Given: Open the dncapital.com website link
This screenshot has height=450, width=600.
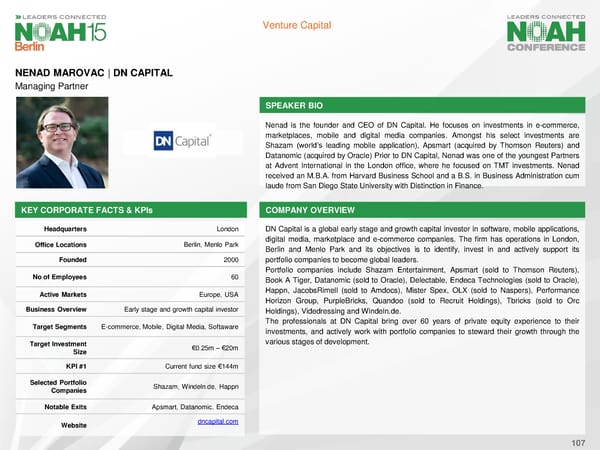Looking at the screenshot, I should coord(219,423).
